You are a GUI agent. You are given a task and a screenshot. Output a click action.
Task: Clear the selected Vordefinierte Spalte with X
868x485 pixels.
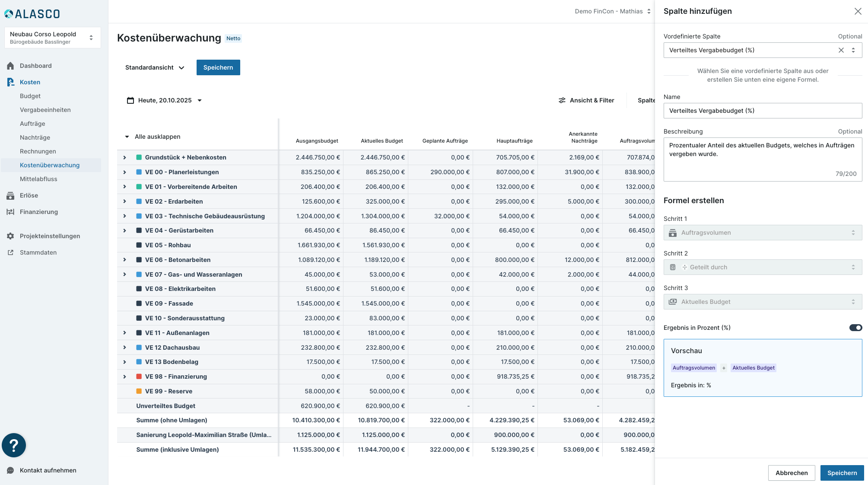(x=841, y=50)
